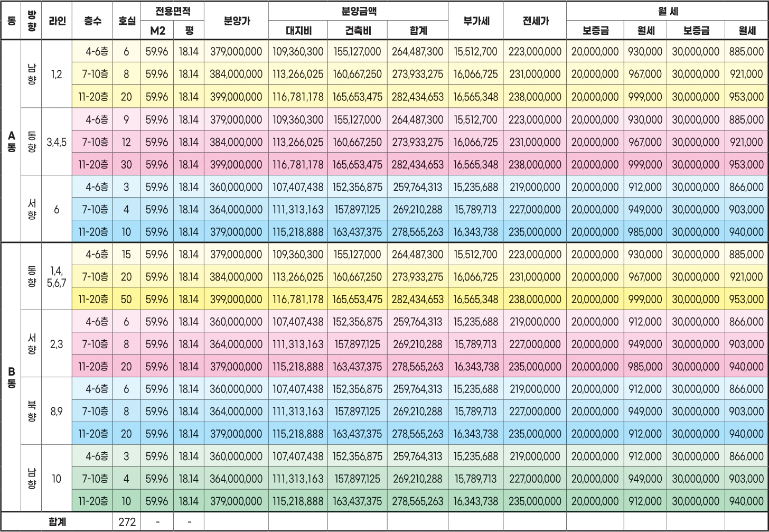Screen dimensions: 769x532
Task: Select the 분양금액 group header
Action: pos(358,11)
